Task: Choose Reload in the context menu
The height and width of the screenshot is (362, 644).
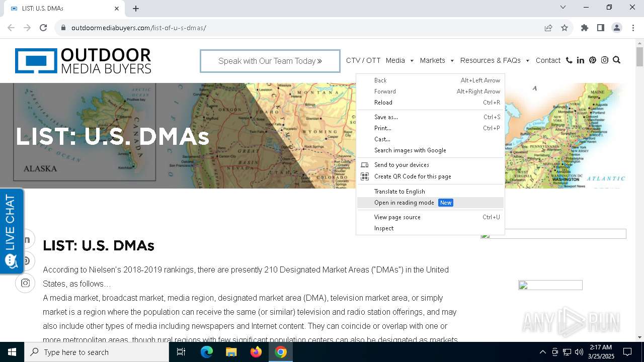Action: (x=430, y=103)
